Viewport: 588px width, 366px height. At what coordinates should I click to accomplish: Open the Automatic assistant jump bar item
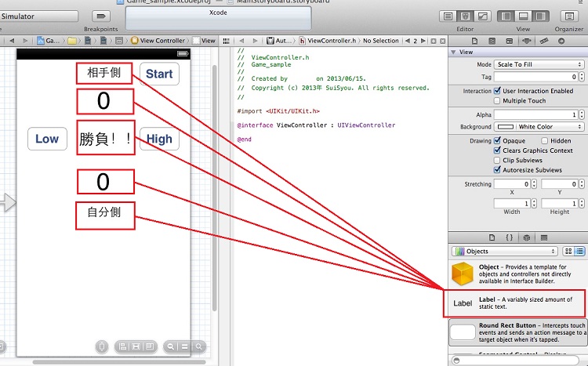(x=279, y=41)
